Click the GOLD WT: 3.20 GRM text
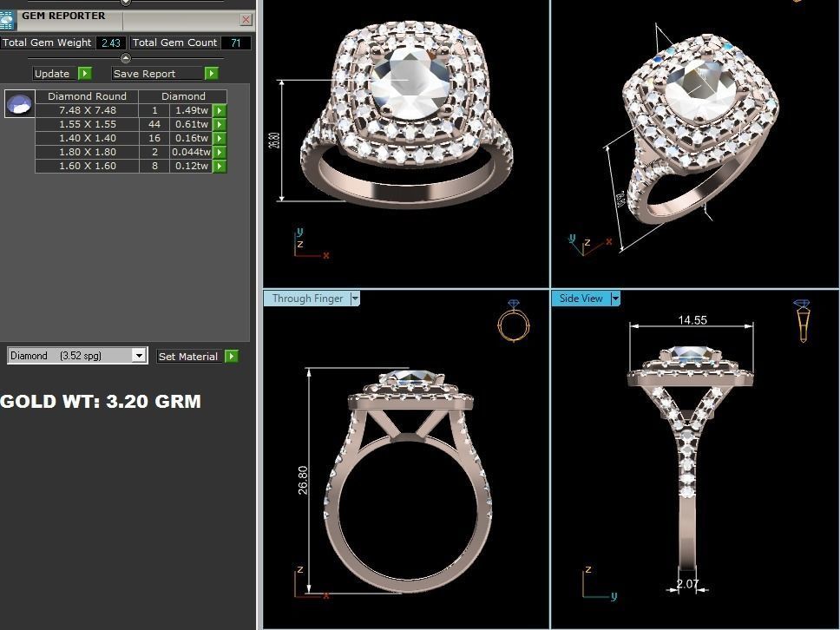The height and width of the screenshot is (630, 840). (100, 401)
